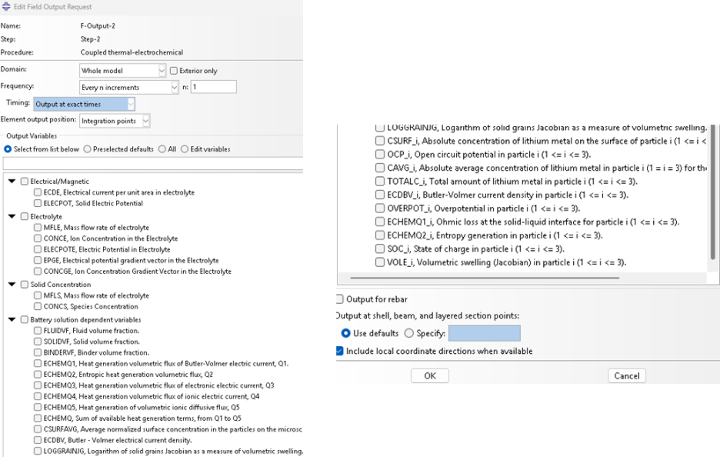This screenshot has width=720, height=458.
Task: Check the Electrical/Magnetic category checkbox
Action: 24,181
